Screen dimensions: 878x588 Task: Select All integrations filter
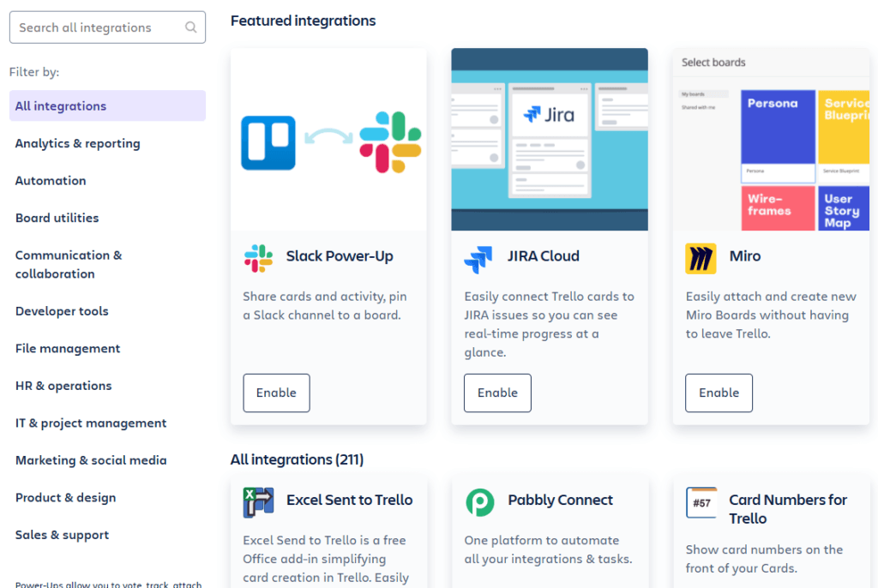[107, 105]
